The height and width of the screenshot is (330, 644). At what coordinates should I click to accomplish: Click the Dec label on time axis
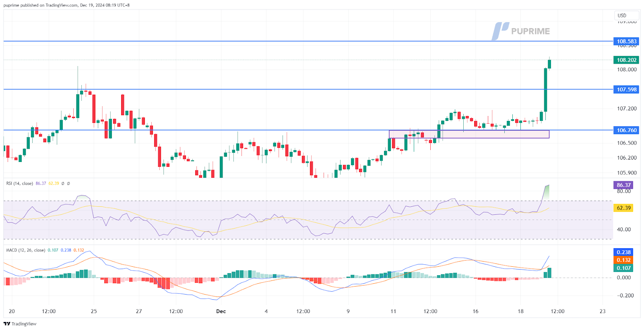pyautogui.click(x=221, y=311)
